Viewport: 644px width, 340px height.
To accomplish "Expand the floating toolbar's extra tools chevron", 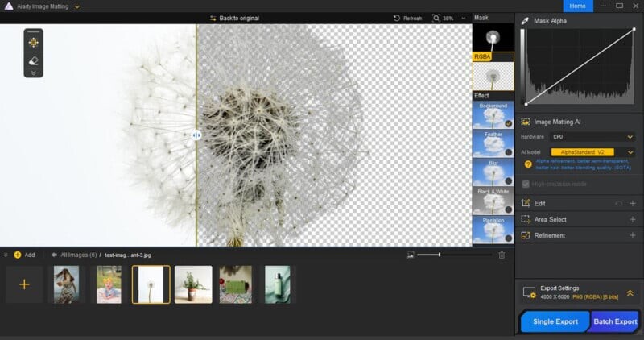I will point(34,73).
